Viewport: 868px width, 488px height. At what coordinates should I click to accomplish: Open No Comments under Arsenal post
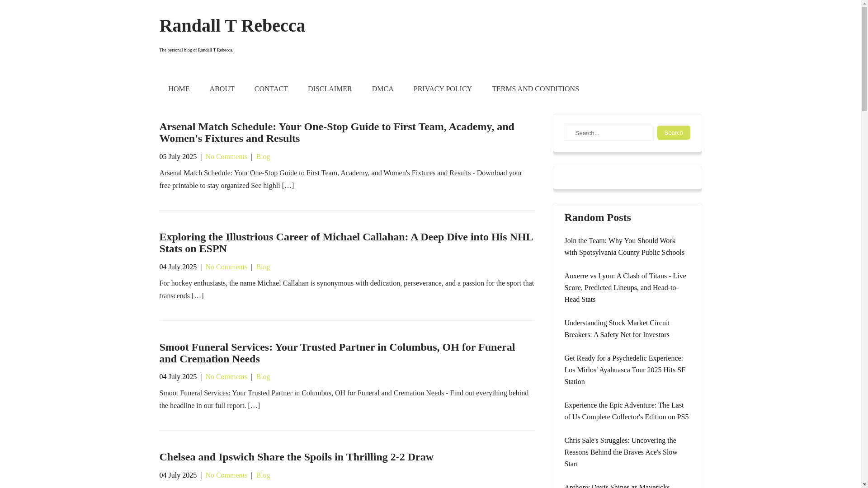coord(226,156)
